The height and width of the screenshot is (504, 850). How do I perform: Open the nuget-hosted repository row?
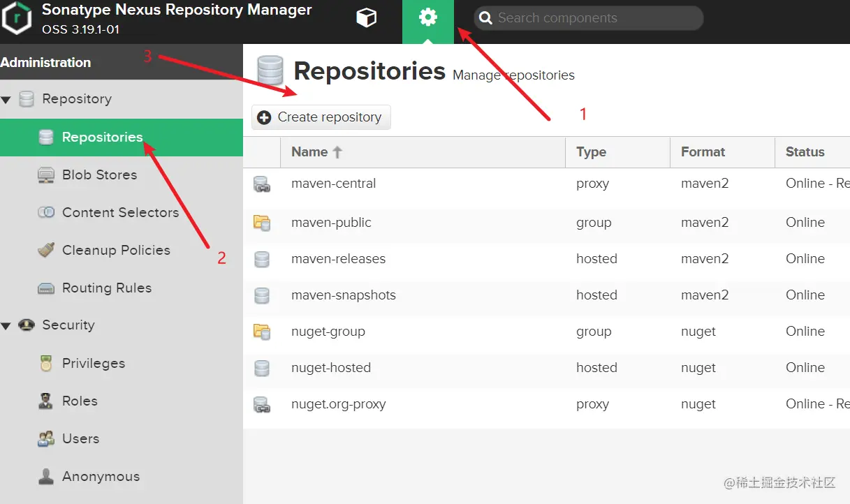click(x=546, y=368)
